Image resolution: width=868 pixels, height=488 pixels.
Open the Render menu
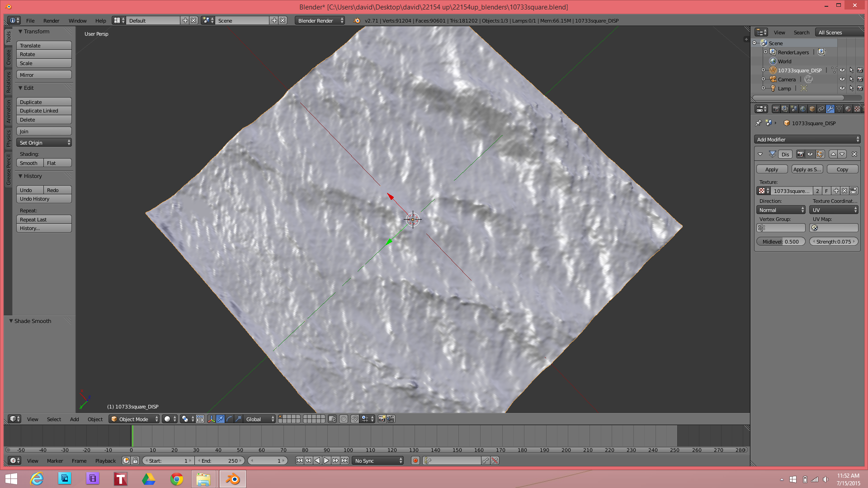(51, 20)
